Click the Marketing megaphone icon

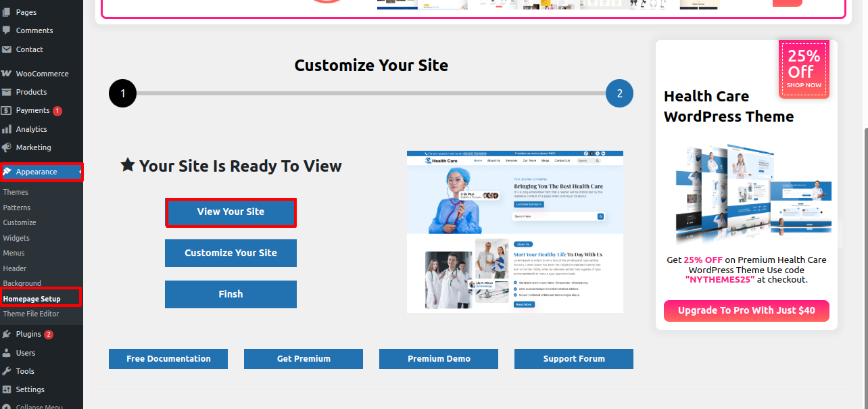pyautogui.click(x=7, y=147)
